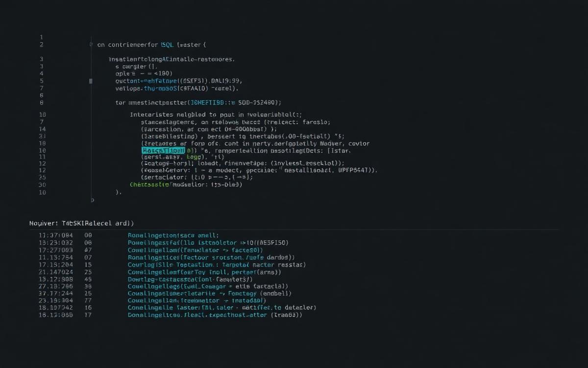Click the blue SQL keyword on line 2

[167, 45]
